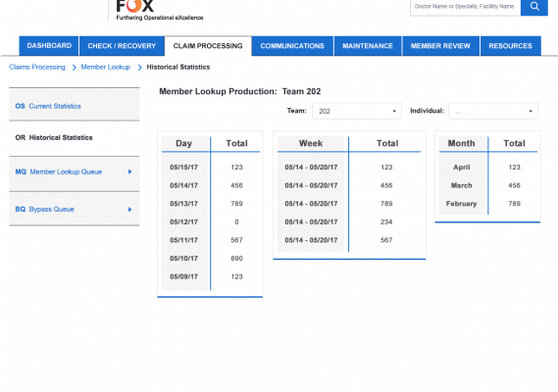558x392 pixels.
Task: Focus the Doctor Name search field
Action: click(x=465, y=7)
